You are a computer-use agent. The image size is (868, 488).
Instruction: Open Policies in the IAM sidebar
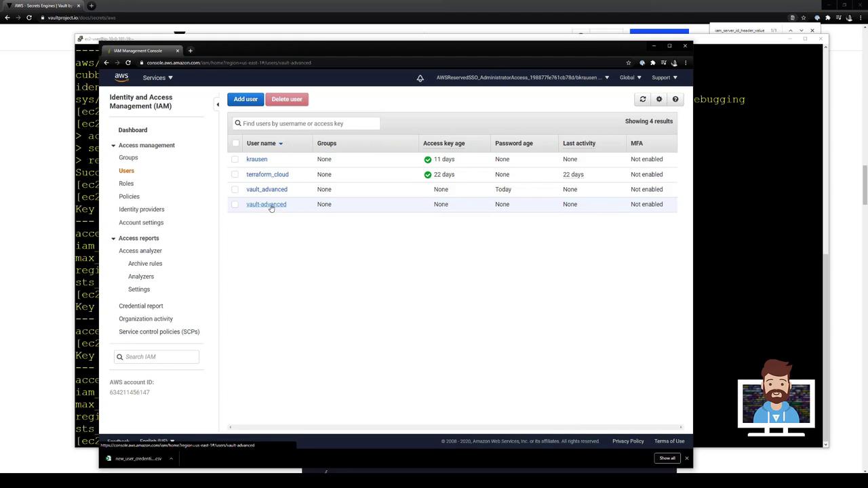pos(129,197)
